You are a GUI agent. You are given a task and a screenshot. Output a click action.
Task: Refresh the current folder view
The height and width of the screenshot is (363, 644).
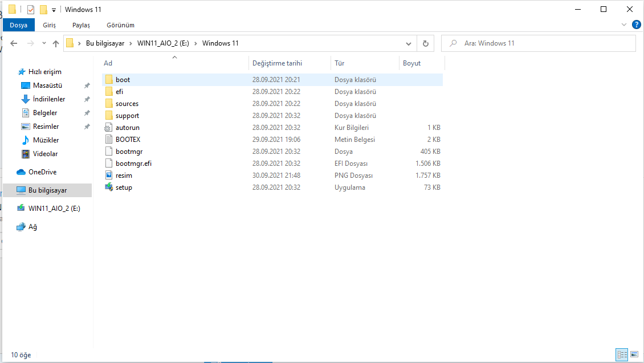[426, 43]
